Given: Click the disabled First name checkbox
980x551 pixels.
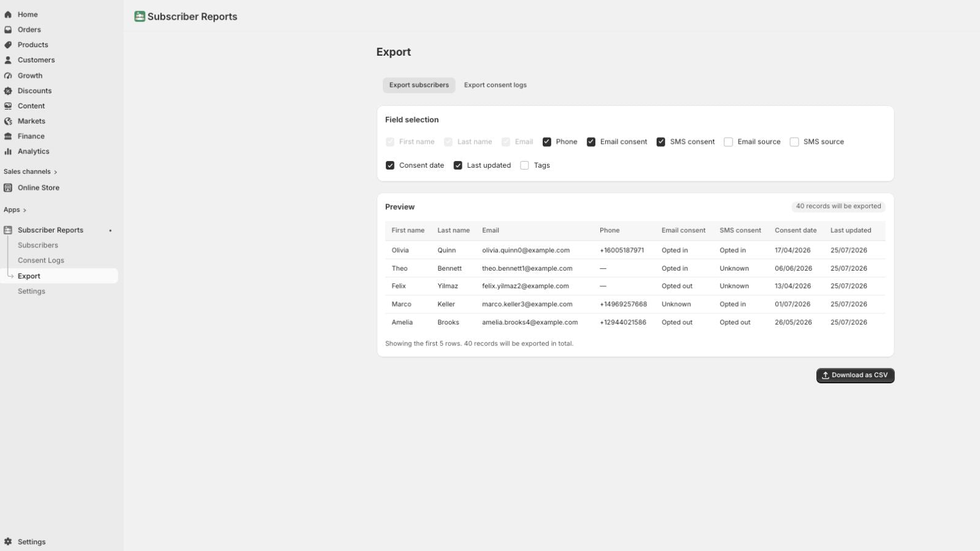Looking at the screenshot, I should pyautogui.click(x=390, y=142).
